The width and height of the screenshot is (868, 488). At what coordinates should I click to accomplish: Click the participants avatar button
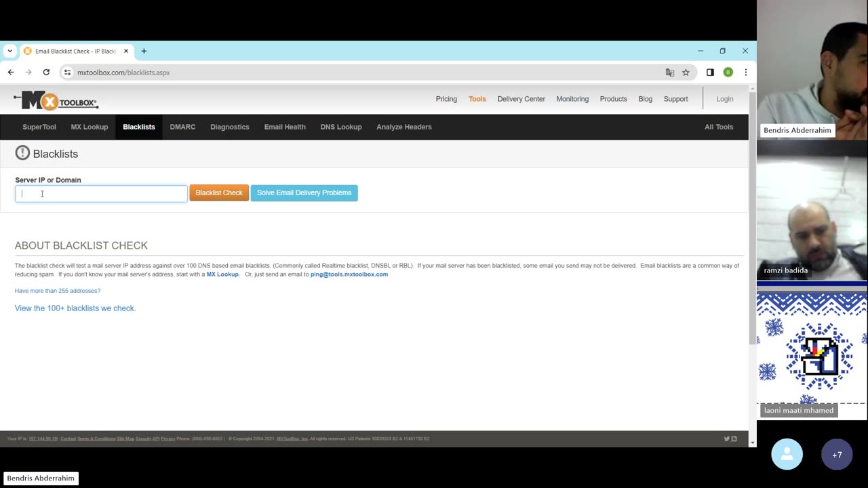point(787,454)
